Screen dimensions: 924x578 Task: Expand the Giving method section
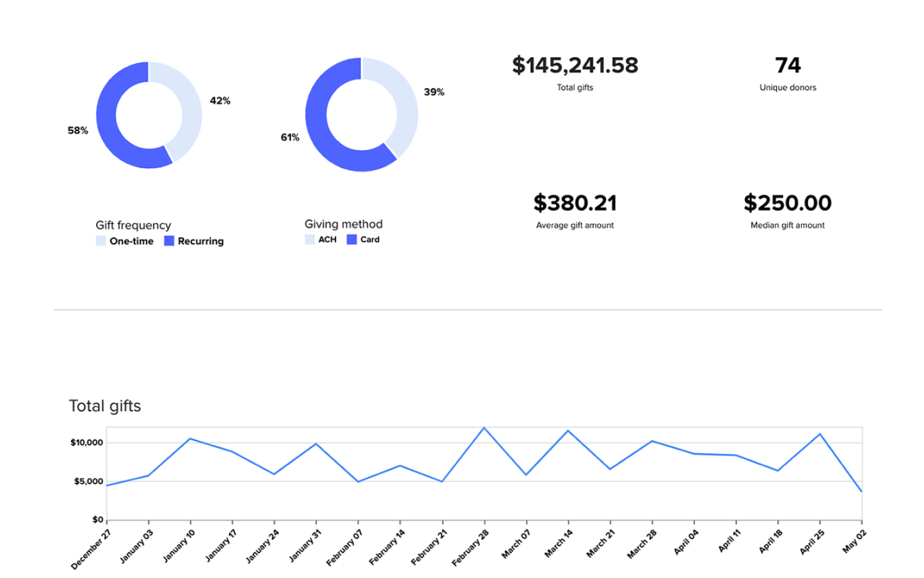tap(344, 224)
